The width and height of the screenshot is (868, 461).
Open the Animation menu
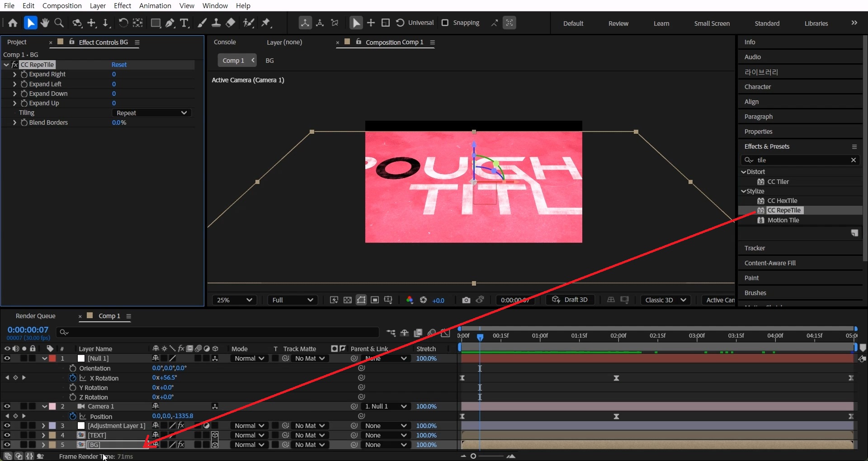point(155,5)
